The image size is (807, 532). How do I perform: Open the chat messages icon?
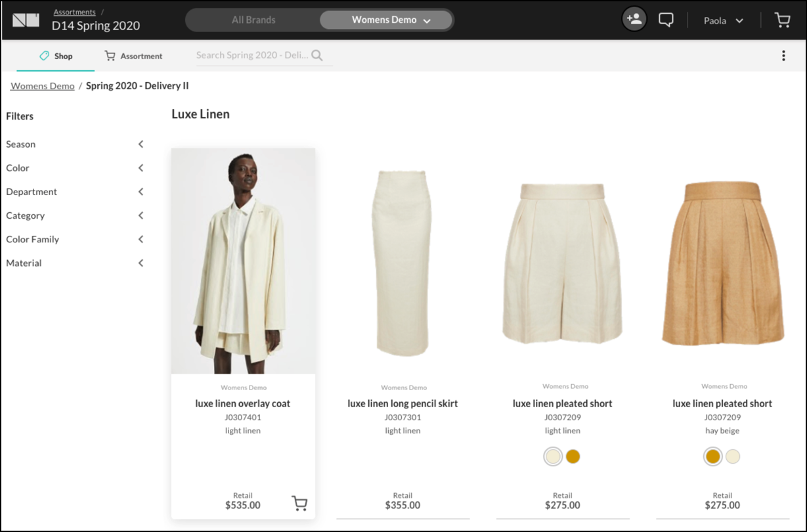pyautogui.click(x=666, y=20)
